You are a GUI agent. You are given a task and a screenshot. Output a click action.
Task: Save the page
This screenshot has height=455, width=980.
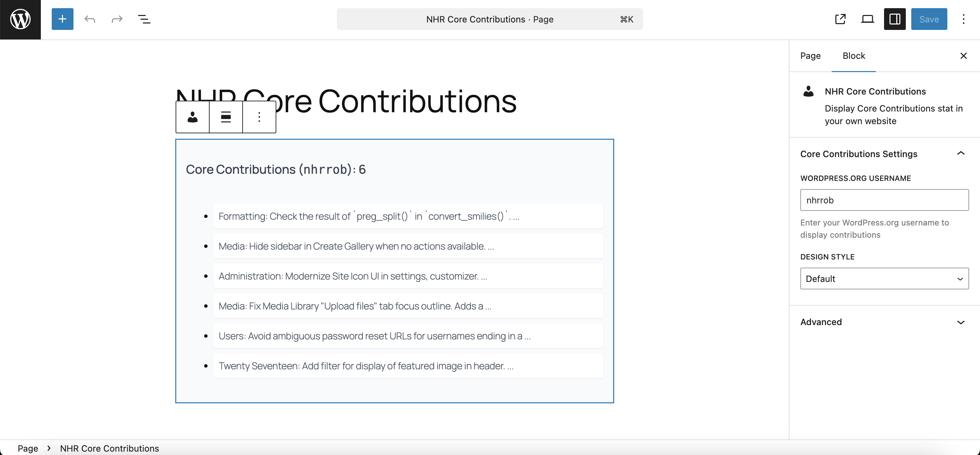(929, 19)
